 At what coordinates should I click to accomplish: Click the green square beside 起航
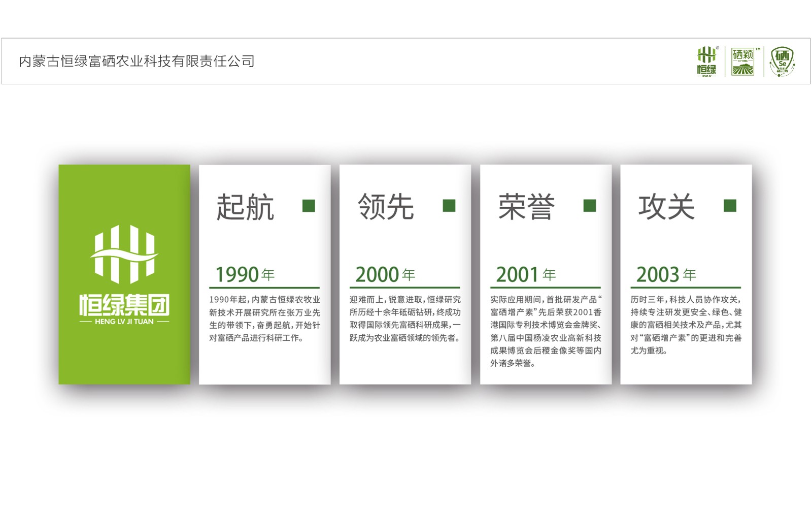click(x=309, y=206)
